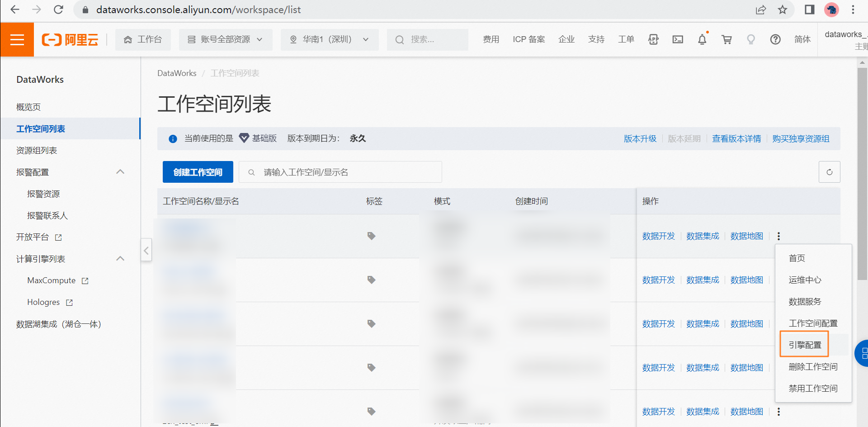Toggle the first row's more-actions menu
The height and width of the screenshot is (427, 868).
[778, 236]
